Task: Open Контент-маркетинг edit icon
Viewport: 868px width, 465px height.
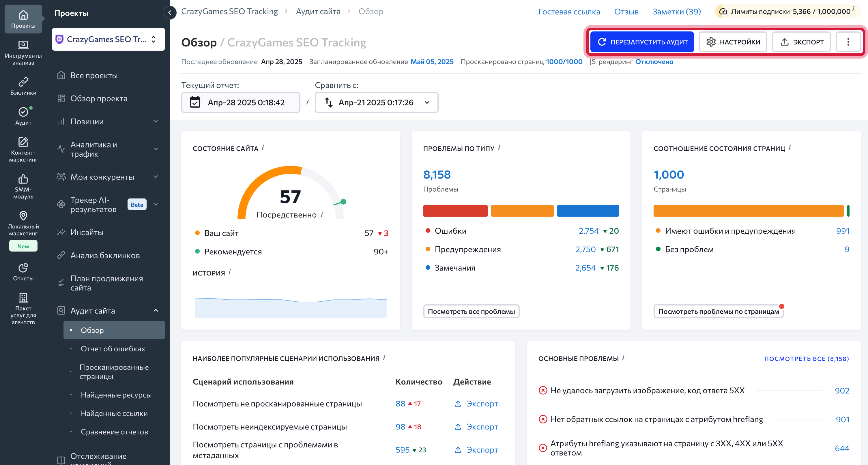Action: [x=23, y=142]
